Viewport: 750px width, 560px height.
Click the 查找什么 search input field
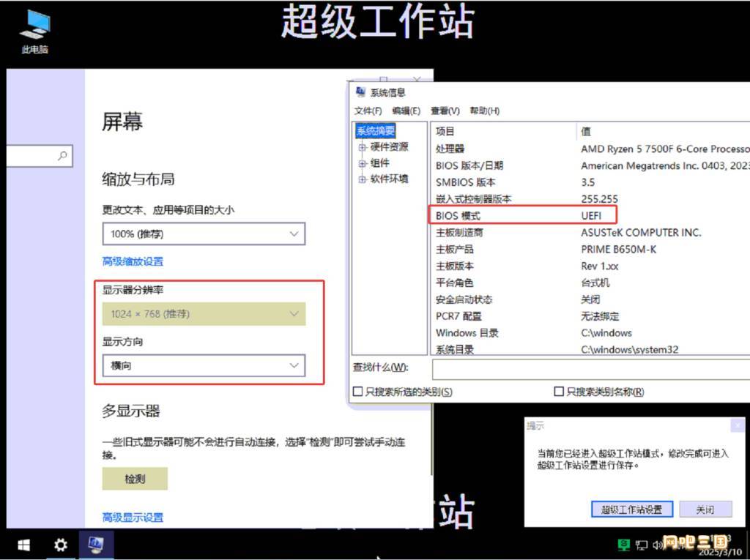tap(591, 369)
